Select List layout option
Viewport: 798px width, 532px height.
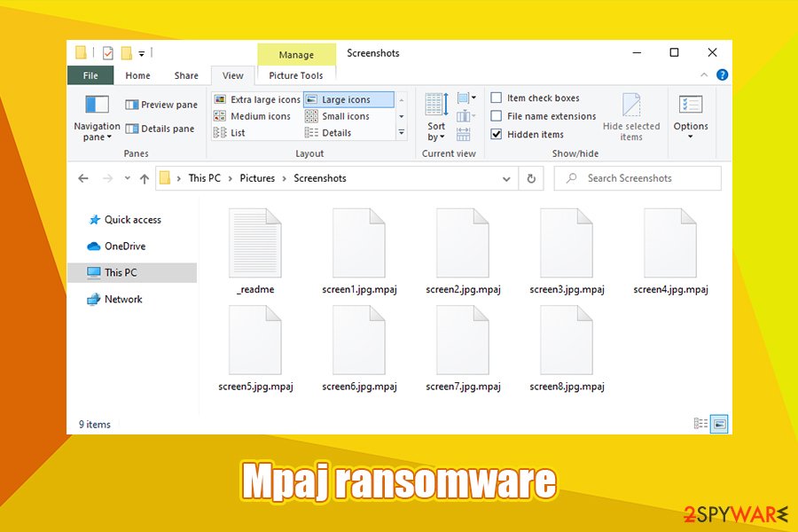(229, 133)
